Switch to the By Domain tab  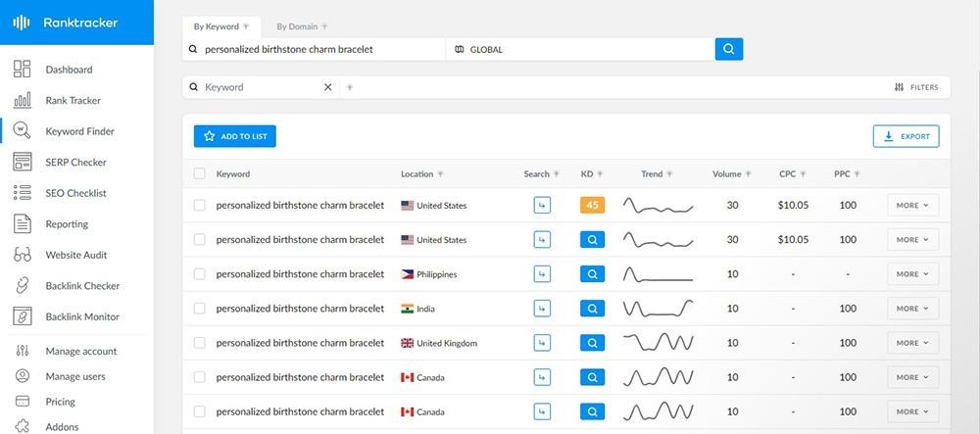click(x=303, y=26)
